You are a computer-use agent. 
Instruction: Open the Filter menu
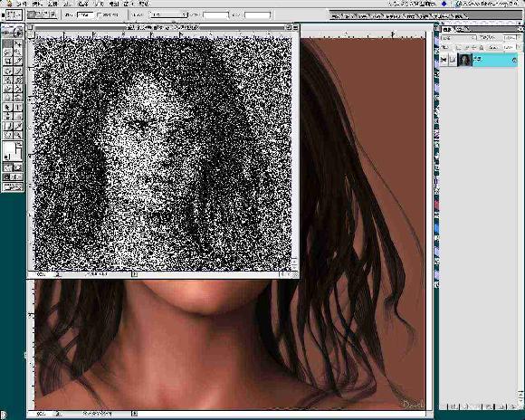[99, 4]
